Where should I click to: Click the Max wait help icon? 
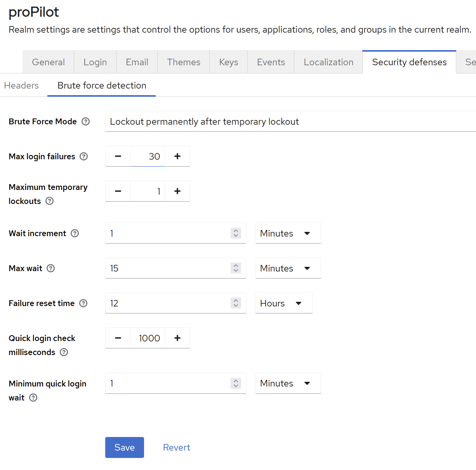[51, 268]
